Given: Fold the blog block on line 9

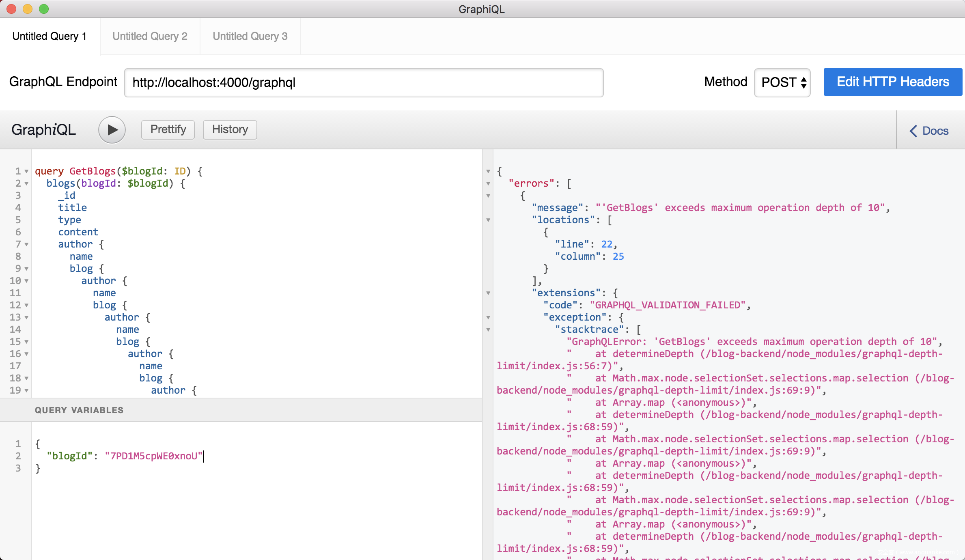Looking at the screenshot, I should point(26,269).
